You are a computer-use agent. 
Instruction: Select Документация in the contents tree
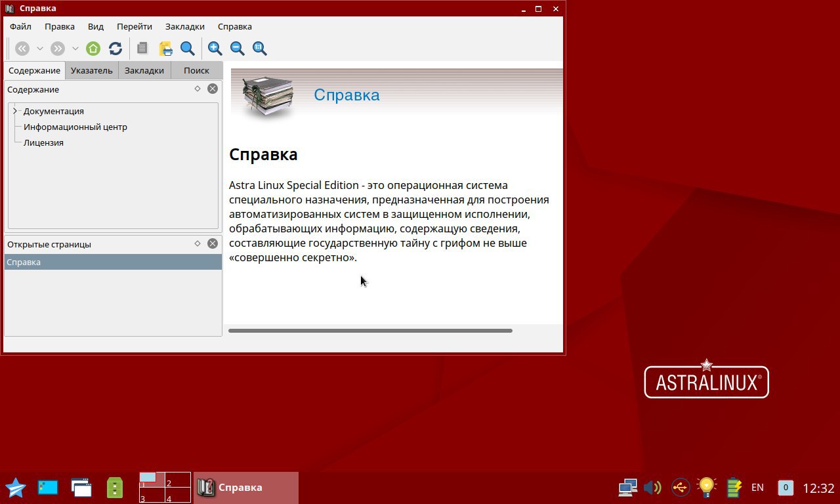pos(54,111)
